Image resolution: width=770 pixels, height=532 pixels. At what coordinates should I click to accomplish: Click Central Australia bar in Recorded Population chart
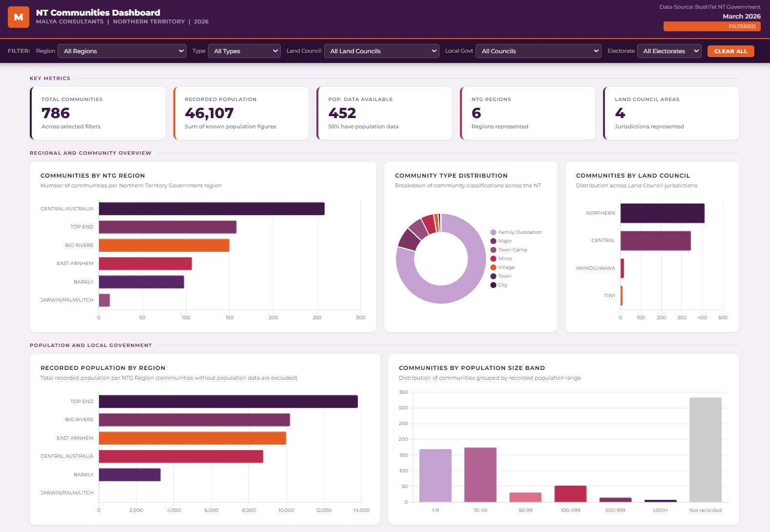coord(181,456)
